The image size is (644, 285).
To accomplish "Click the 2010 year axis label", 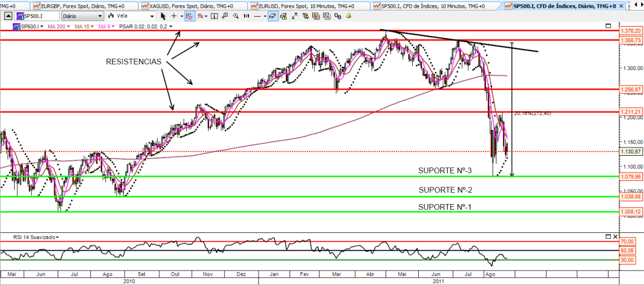I will (129, 281).
